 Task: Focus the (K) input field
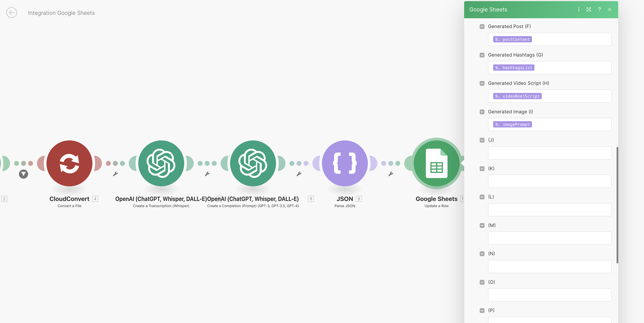tap(550, 181)
